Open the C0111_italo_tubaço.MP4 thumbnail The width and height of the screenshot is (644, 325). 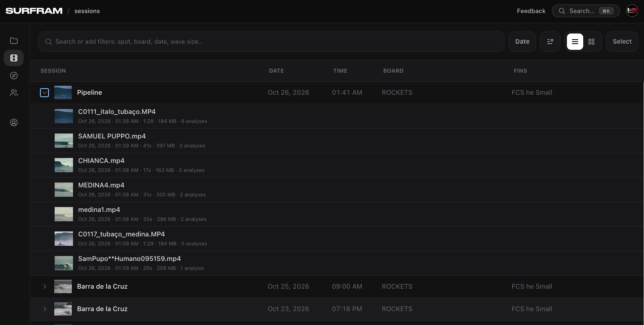(64, 116)
